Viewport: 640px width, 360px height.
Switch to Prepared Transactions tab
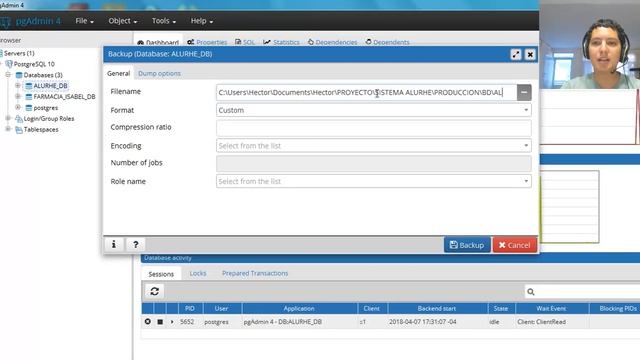point(255,273)
